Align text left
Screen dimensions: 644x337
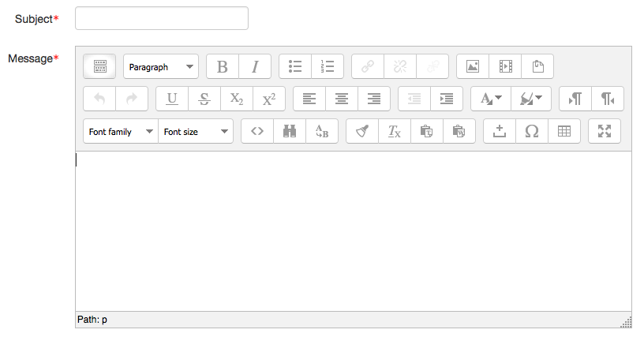[x=309, y=99]
